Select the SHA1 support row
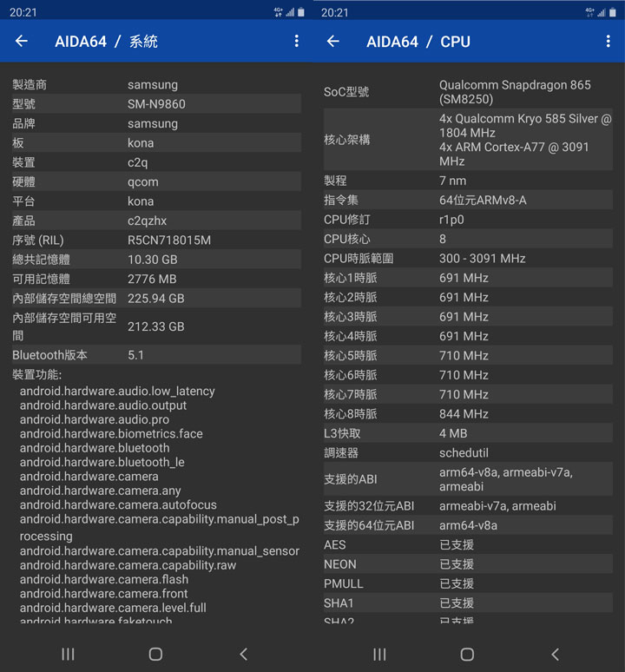 (x=468, y=603)
